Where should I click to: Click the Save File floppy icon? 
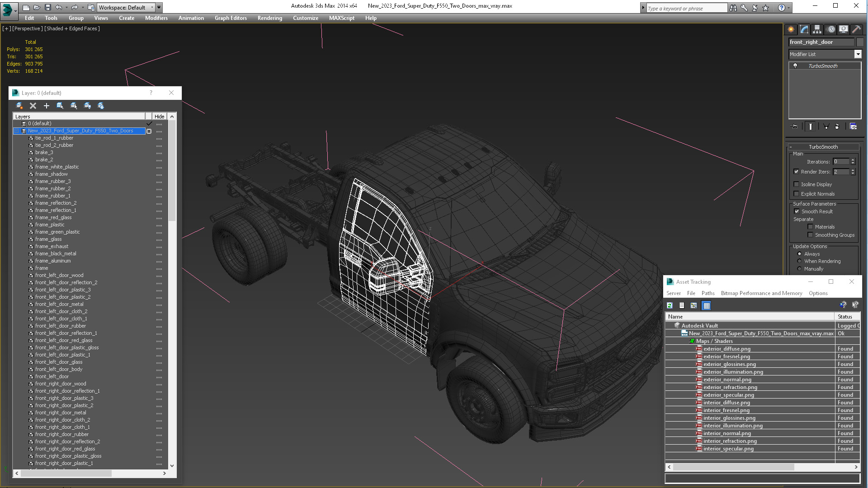(47, 7)
